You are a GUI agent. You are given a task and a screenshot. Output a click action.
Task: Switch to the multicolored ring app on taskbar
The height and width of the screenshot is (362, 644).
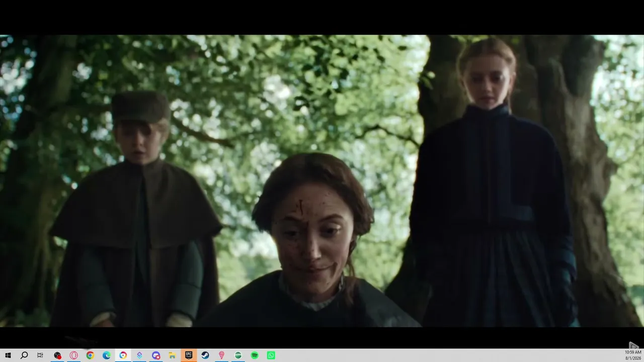click(x=123, y=355)
